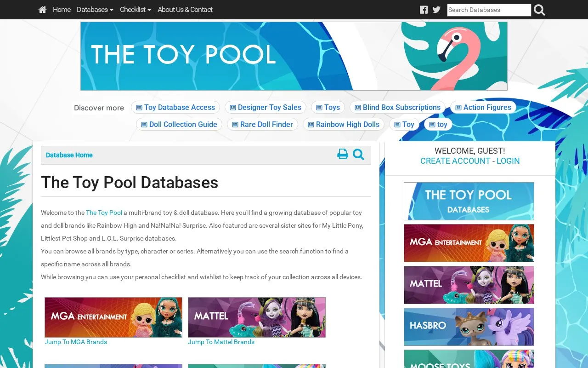Viewport: 588px width, 368px height.
Task: Open Mattel sidebar banner
Action: [x=469, y=285]
